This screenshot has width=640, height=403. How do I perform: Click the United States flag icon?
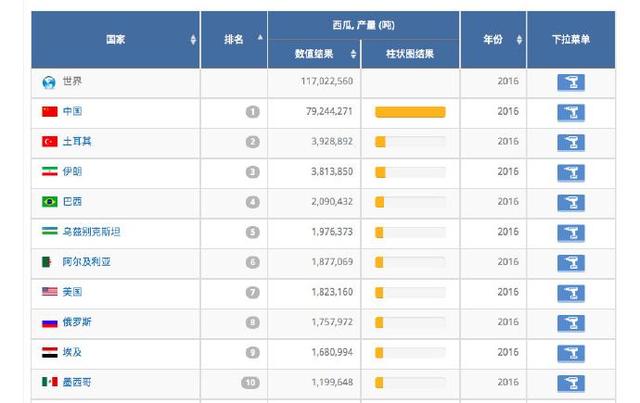tap(49, 292)
